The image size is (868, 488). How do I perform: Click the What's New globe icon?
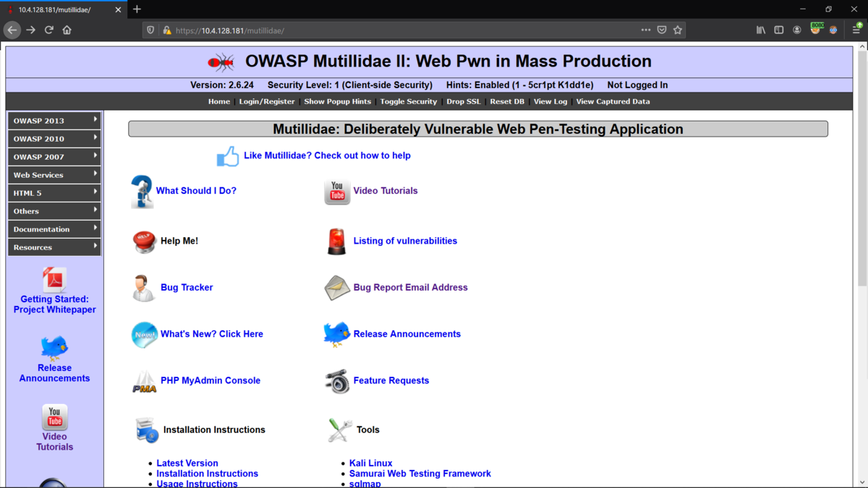click(x=145, y=335)
